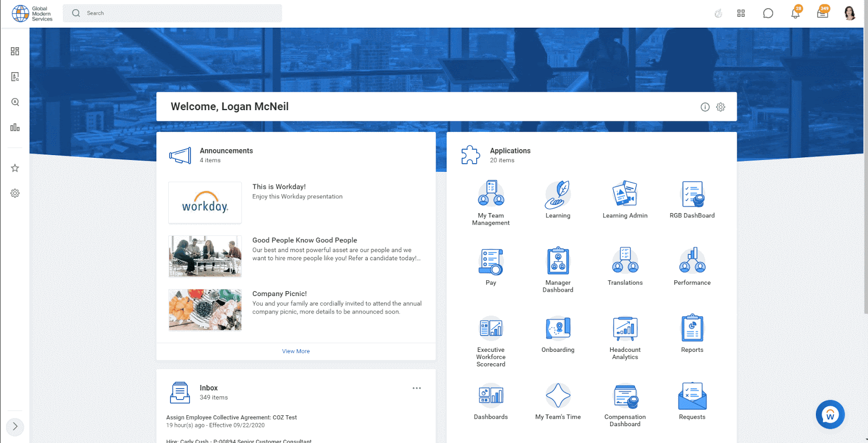Viewport: 868px width, 443px height.
Task: Open My Team Management application
Action: click(491, 203)
